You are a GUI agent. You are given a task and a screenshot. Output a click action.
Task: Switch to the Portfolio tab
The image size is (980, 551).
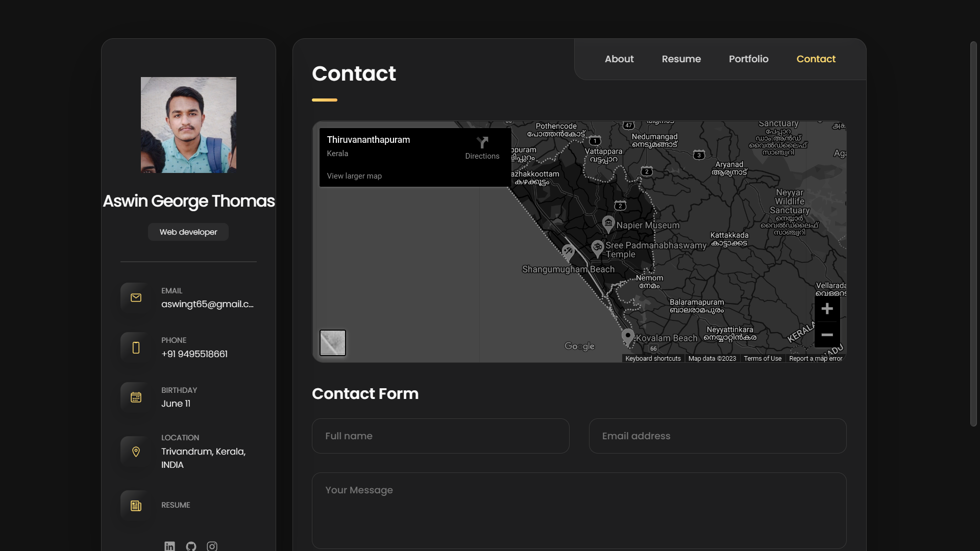pyautogui.click(x=748, y=59)
